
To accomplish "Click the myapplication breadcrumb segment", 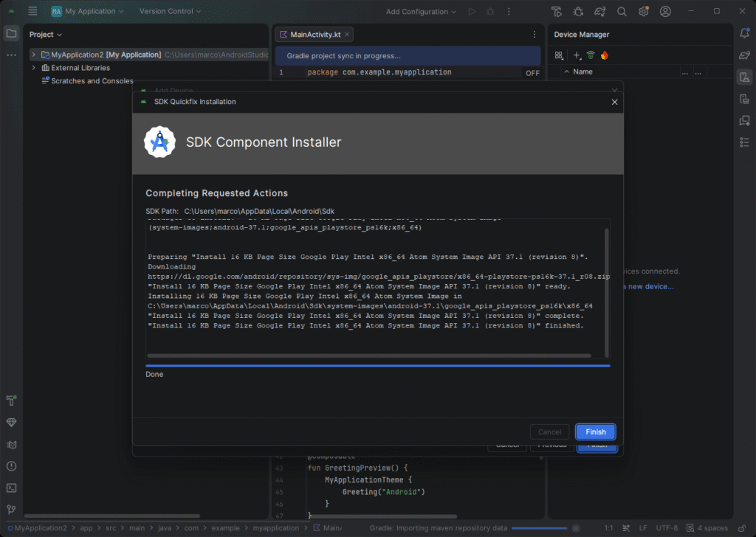I will point(276,528).
